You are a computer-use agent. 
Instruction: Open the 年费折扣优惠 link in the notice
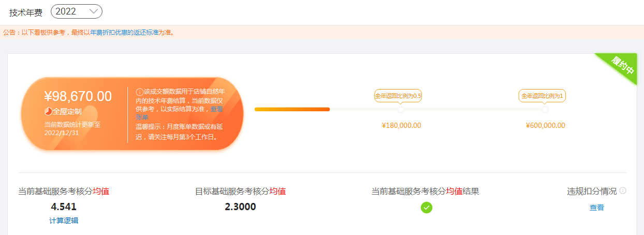point(109,32)
